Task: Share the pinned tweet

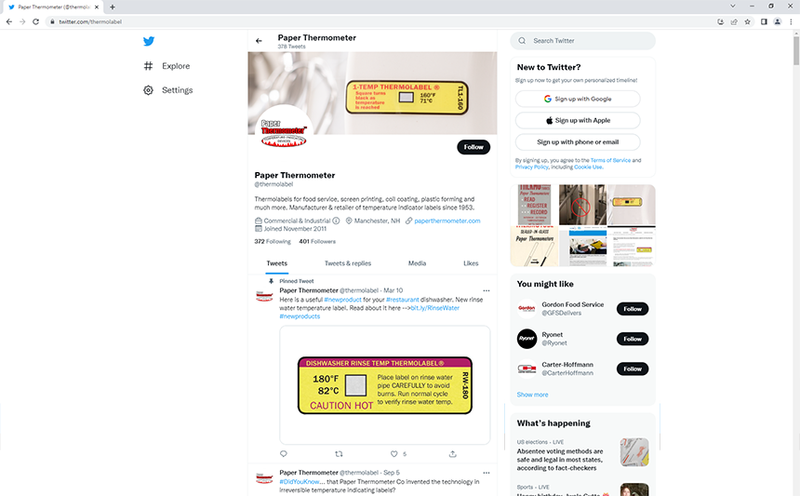Action: [453, 454]
